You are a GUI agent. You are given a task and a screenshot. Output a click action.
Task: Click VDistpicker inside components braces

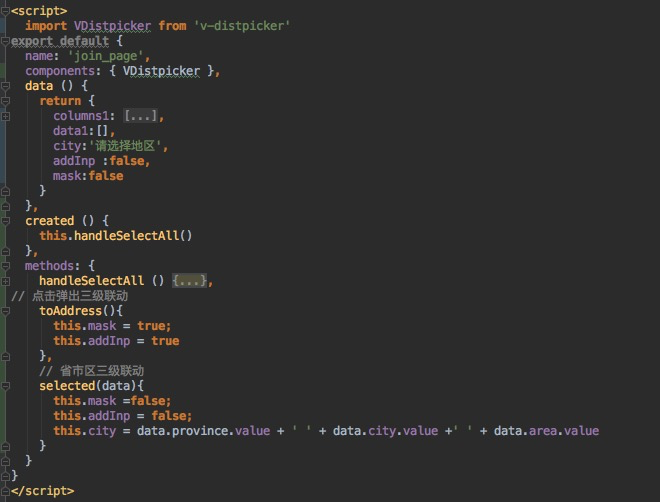pos(162,71)
